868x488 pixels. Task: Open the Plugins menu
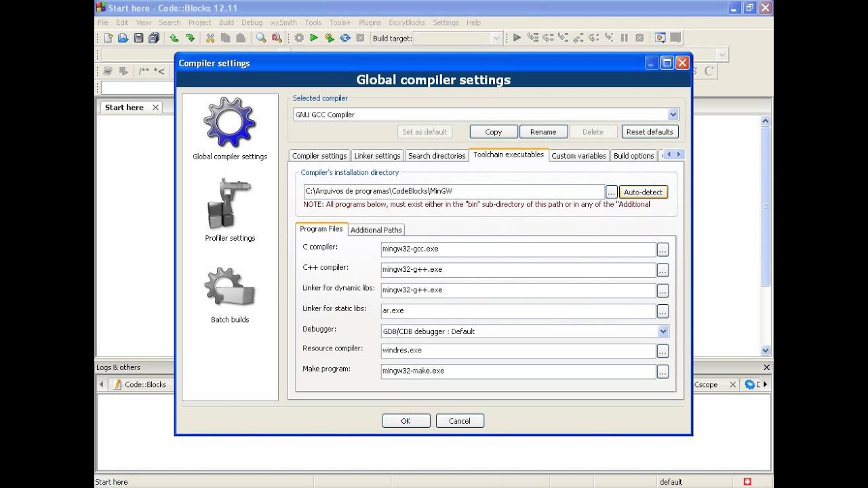(370, 22)
